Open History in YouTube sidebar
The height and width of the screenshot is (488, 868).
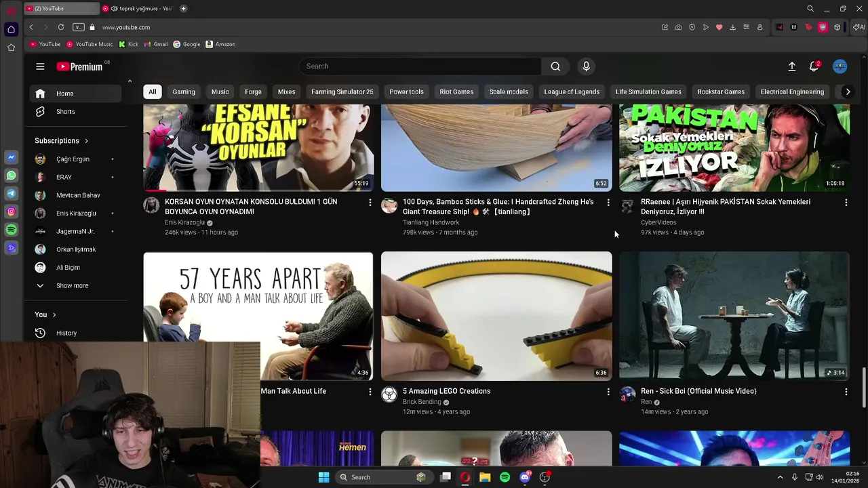click(75, 333)
